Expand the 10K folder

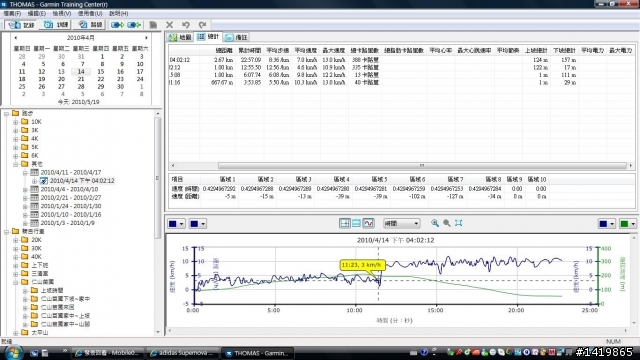coord(16,122)
